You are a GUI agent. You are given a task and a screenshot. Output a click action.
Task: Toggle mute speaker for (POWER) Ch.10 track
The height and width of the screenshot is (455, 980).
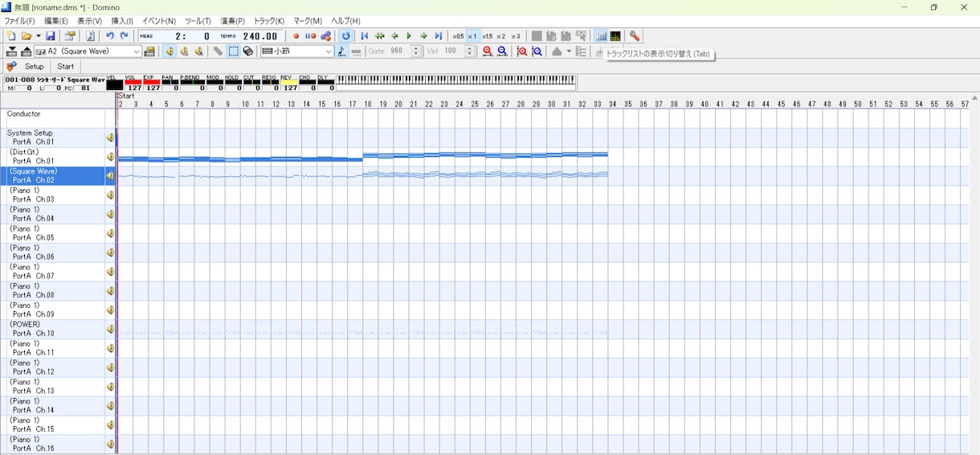pyautogui.click(x=111, y=329)
